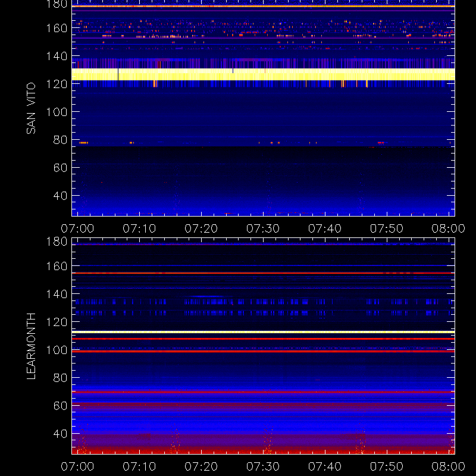Viewport: 476px width, 476px height.
Task: Click 07:30 time label of SAN VITO plot
Action: click(x=263, y=228)
